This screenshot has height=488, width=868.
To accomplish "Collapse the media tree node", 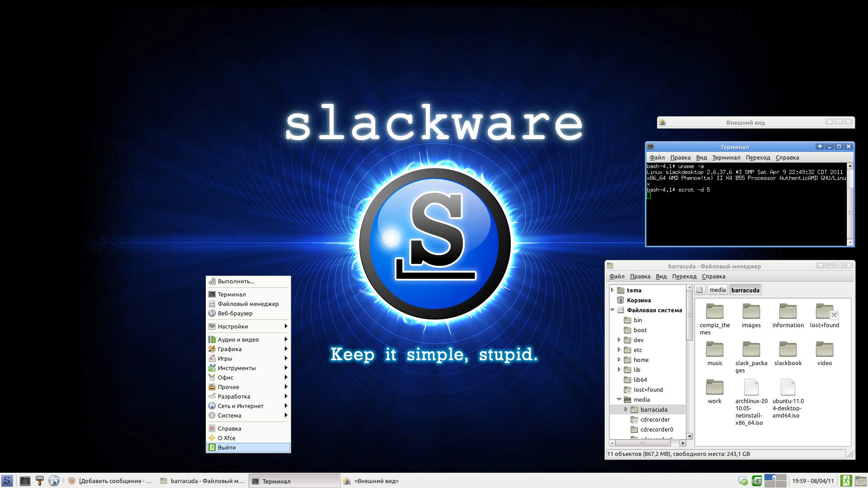I will click(x=619, y=399).
